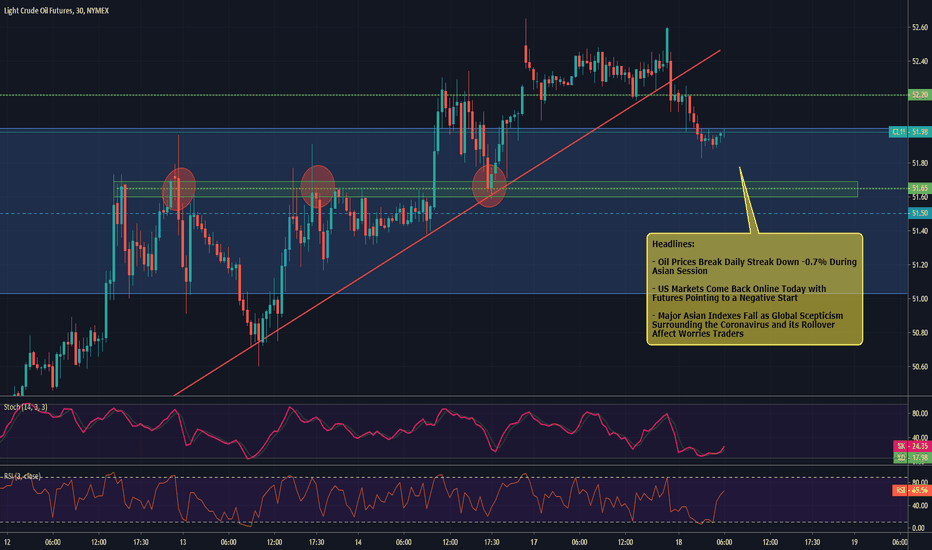Screen dimensions: 932x550
Task: Select the red ascending trendline
Action: [447, 223]
